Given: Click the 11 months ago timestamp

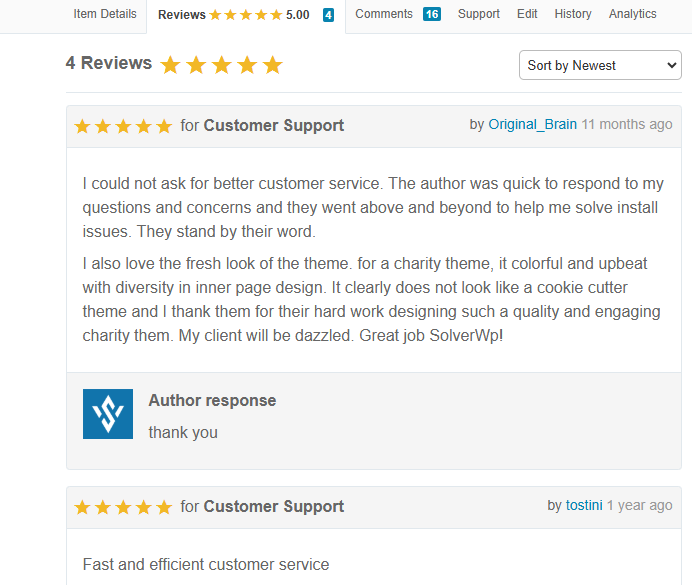Looking at the screenshot, I should click(x=627, y=125).
